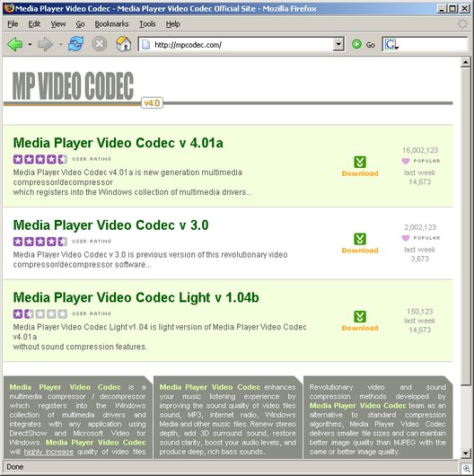
Task: Open the View menu
Action: (x=58, y=24)
